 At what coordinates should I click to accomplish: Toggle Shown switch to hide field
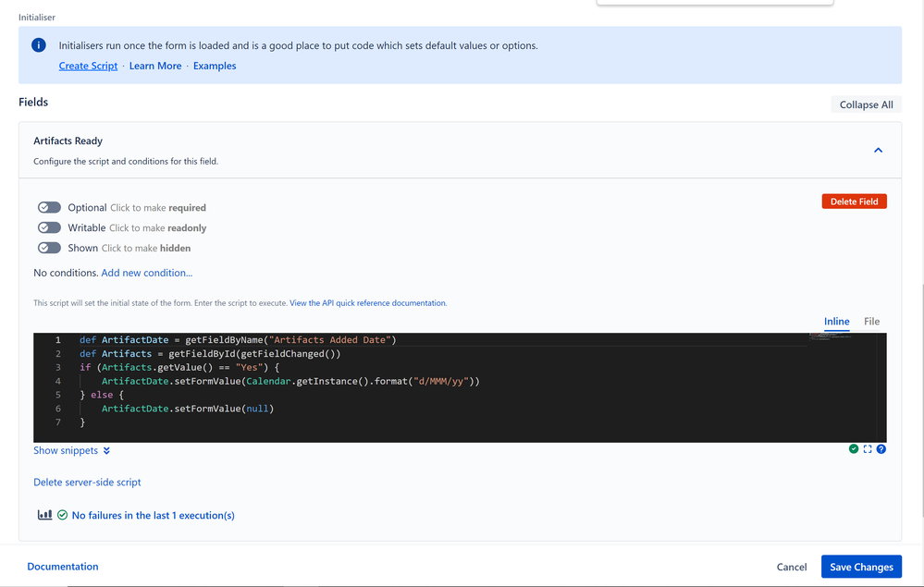(50, 248)
